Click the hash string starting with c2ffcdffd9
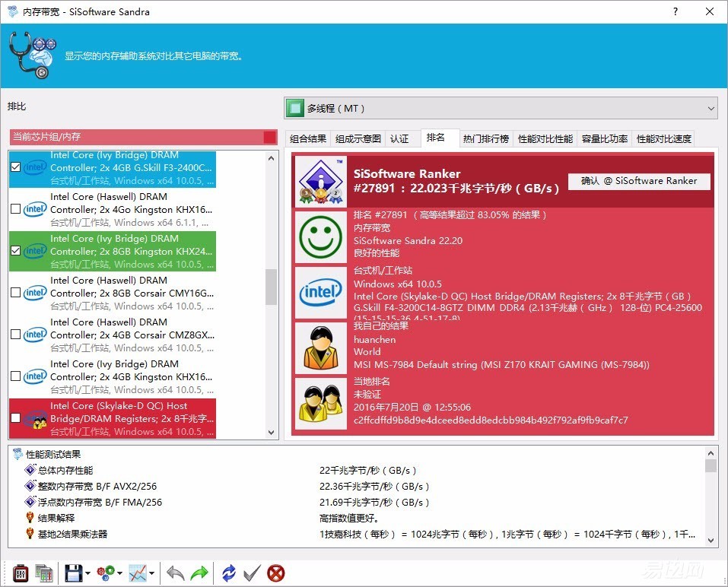 tap(491, 420)
